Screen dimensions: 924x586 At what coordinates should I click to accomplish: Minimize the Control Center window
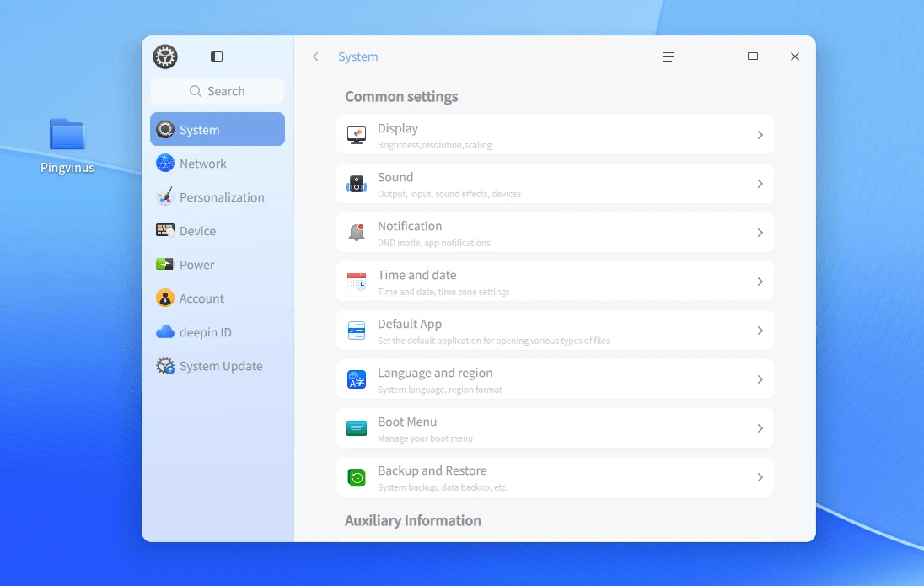(x=711, y=56)
